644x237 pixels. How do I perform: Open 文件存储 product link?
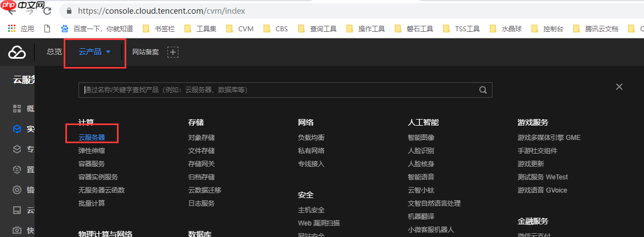pos(201,151)
